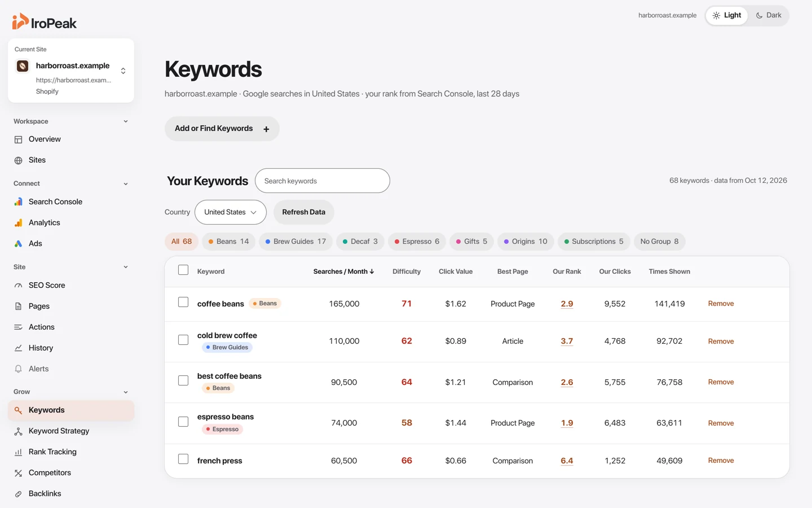Screen dimensions: 812x508
Task: Click the Actions list icon
Action: tap(18, 327)
